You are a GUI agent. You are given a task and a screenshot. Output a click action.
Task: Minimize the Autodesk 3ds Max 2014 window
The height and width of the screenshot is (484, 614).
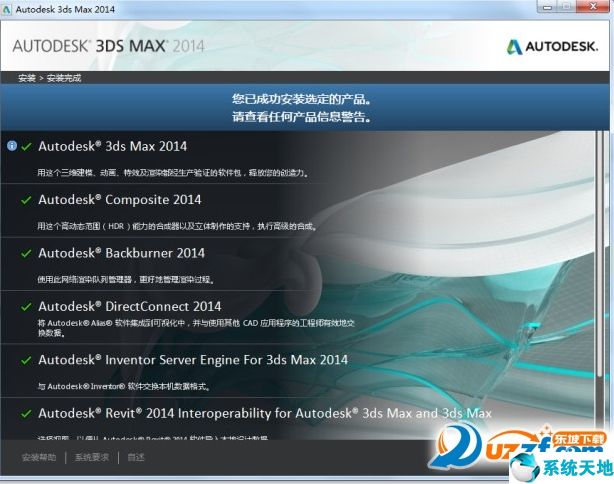click(x=547, y=7)
